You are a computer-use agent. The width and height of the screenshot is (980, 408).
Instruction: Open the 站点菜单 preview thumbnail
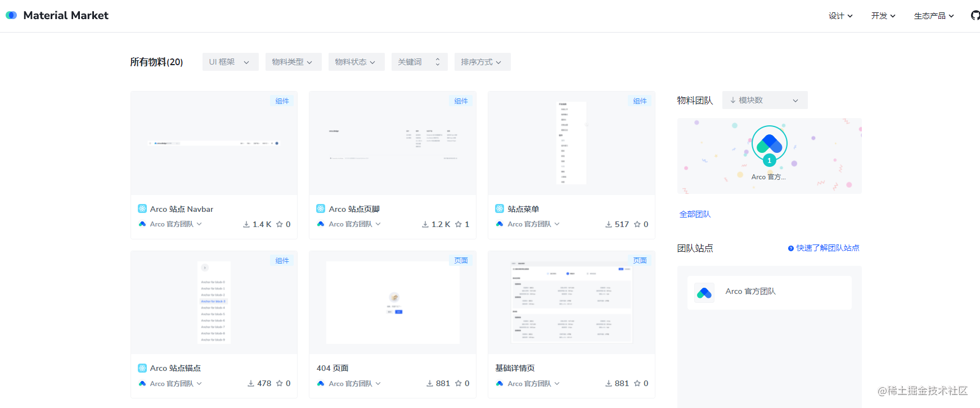tap(572, 143)
